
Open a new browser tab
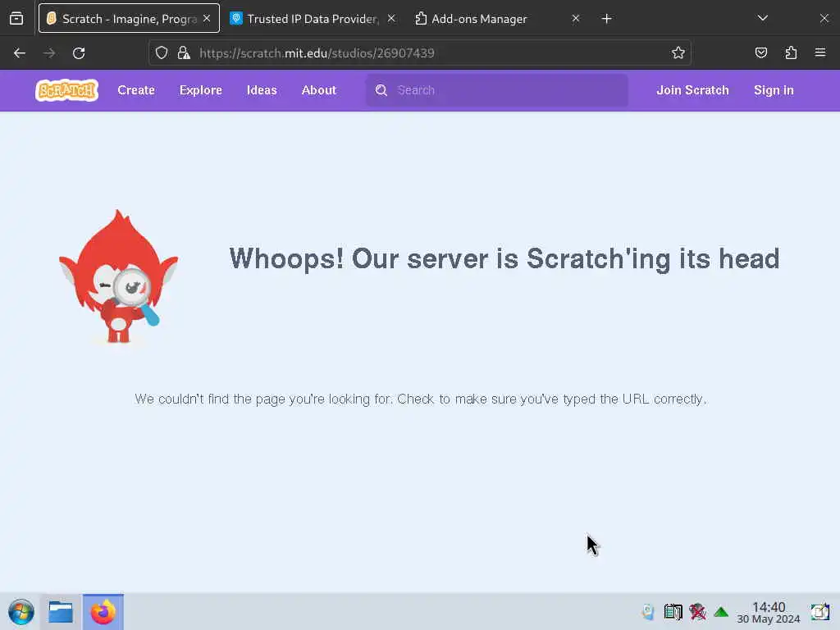(606, 19)
